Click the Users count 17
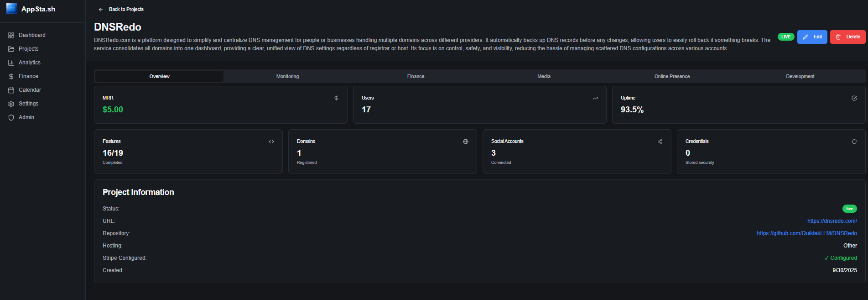Viewport: 868px width, 300px height. pos(366,110)
